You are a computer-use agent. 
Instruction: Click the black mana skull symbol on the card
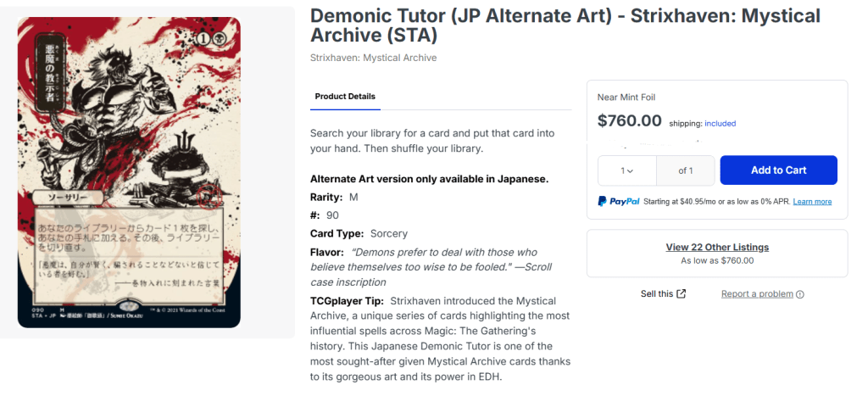220,40
